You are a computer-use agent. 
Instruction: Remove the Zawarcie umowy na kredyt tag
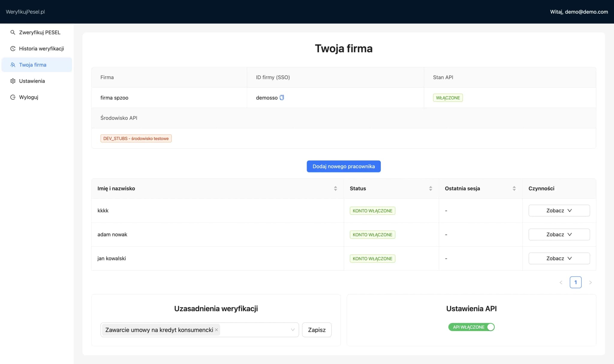point(216,330)
